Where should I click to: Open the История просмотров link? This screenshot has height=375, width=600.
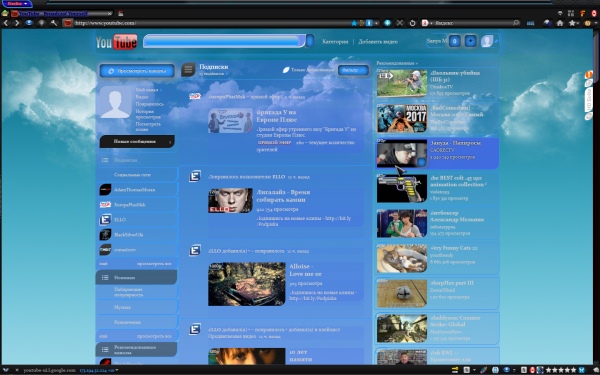148,114
